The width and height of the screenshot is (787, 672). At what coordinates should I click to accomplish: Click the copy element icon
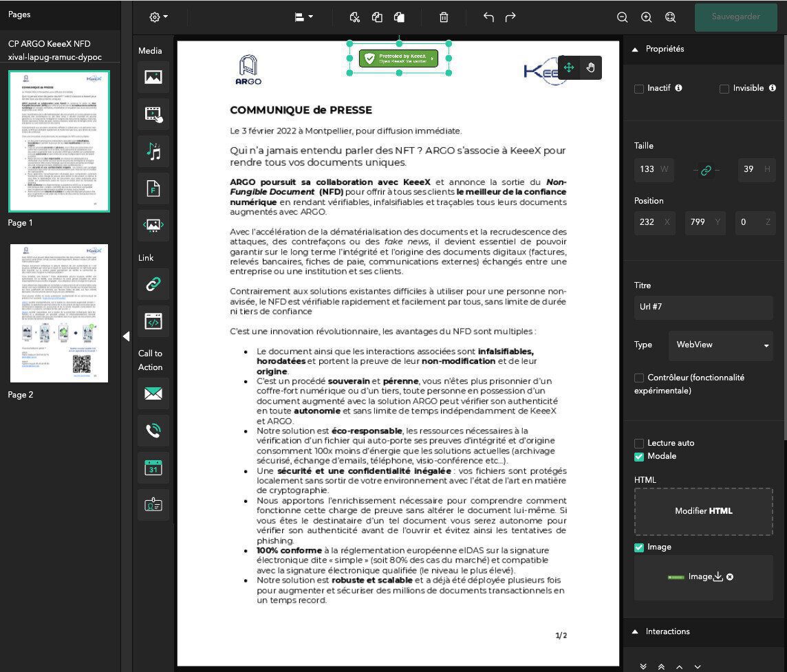(377, 18)
